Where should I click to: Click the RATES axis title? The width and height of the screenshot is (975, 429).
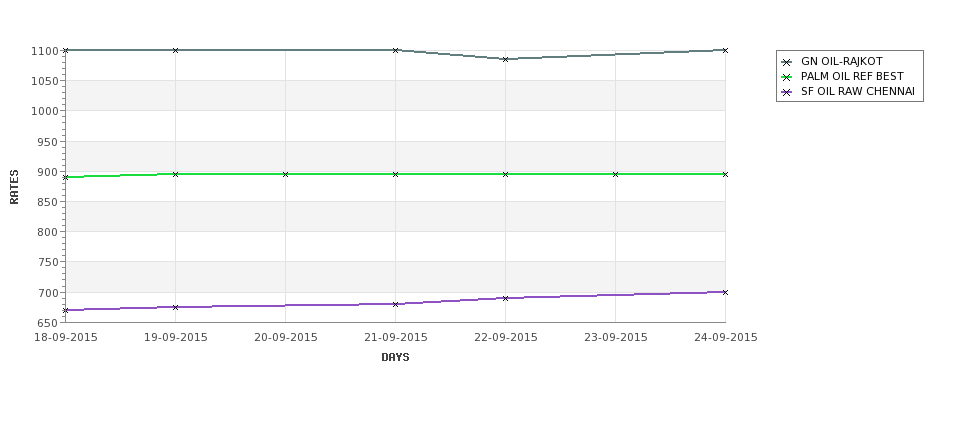[14, 187]
